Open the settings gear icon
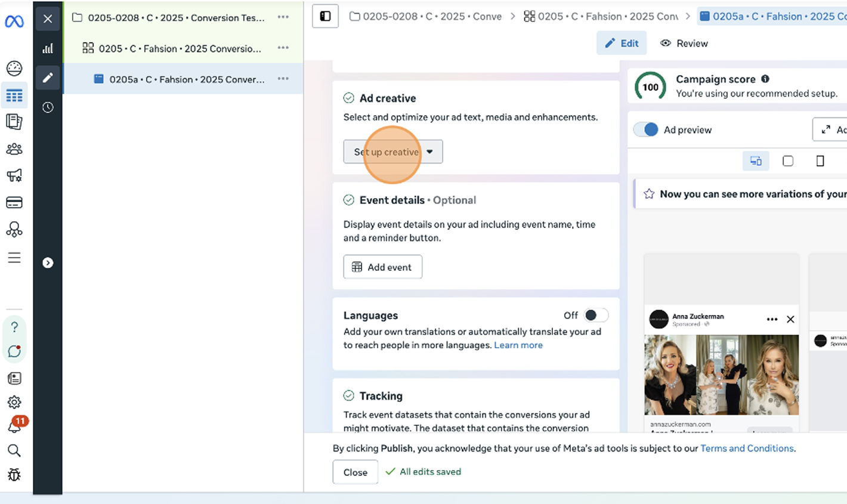This screenshot has width=847, height=504. coord(14,403)
